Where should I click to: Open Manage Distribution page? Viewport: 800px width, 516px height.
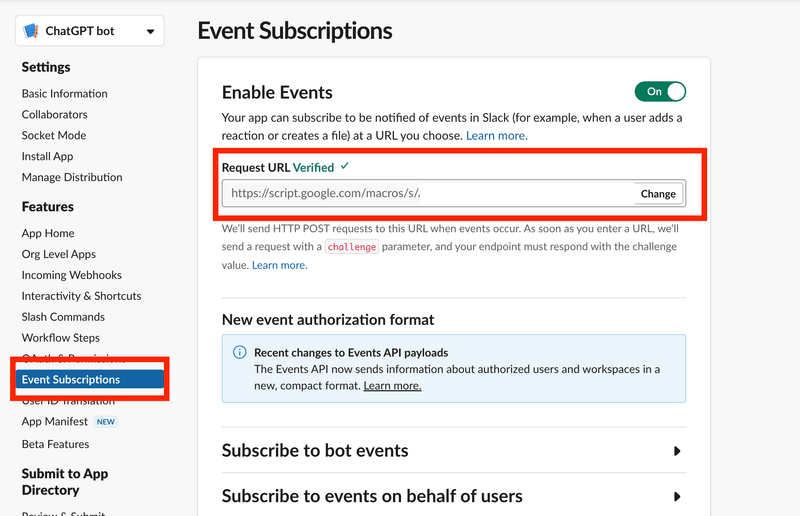[72, 177]
